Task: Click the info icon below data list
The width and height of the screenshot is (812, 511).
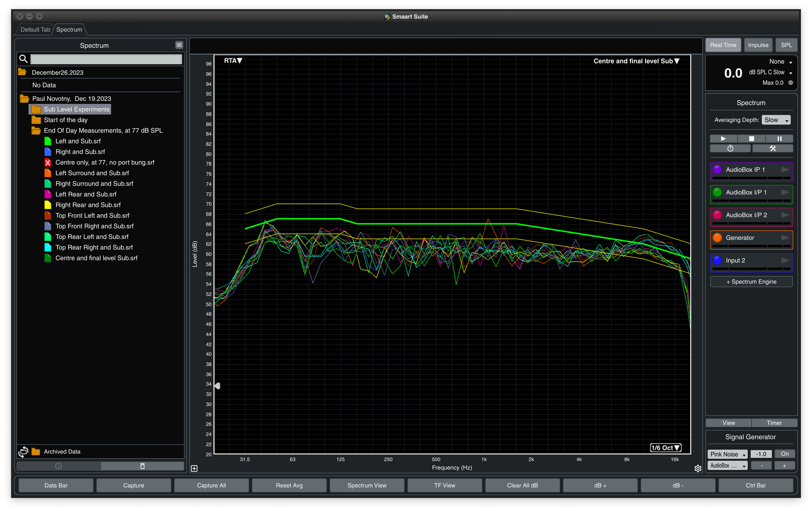Action: [58, 466]
